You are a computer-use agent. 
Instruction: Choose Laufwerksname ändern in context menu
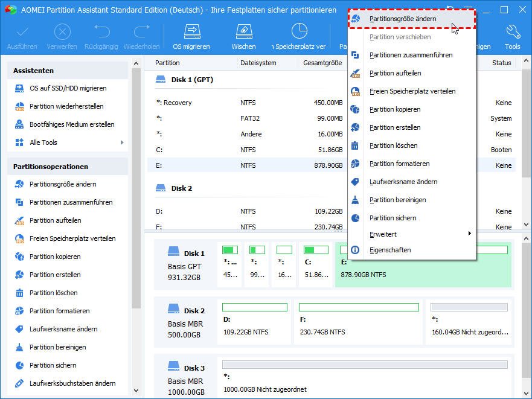tap(412, 182)
